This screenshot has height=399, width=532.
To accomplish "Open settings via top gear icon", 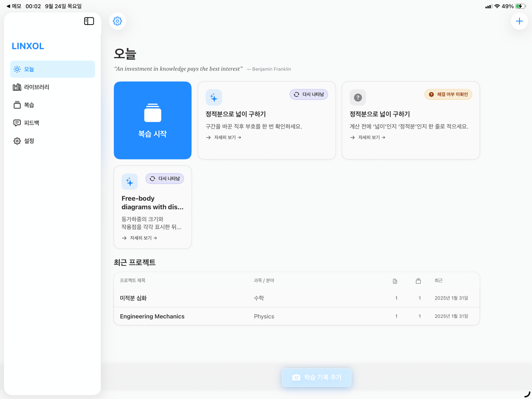I will (117, 21).
